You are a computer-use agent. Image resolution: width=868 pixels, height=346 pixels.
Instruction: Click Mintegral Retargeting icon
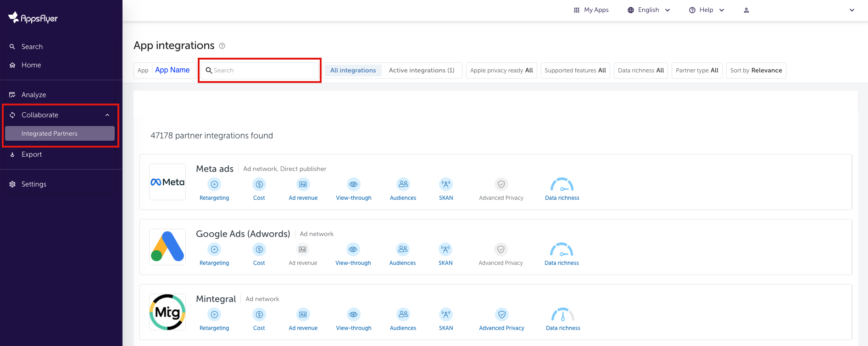[214, 314]
